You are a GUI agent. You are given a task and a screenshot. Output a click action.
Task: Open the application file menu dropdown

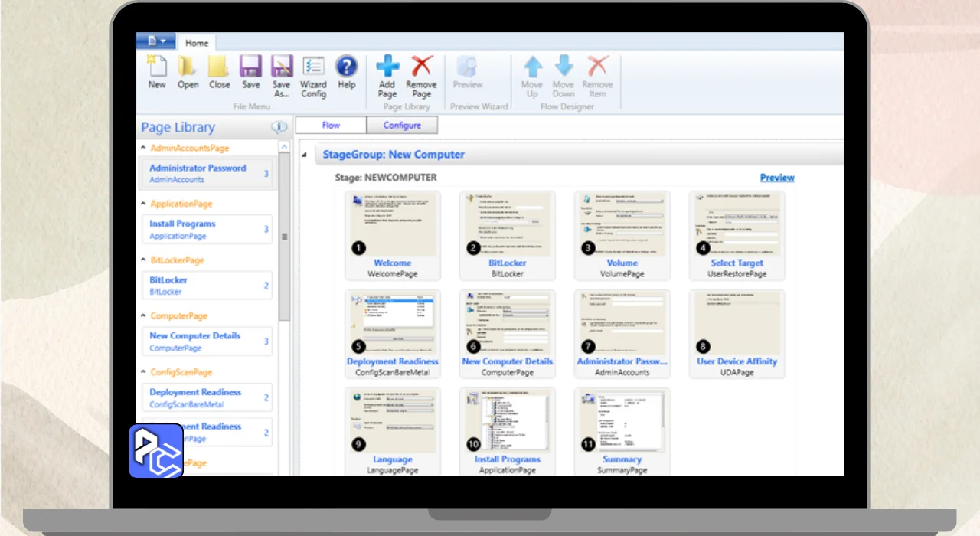(156, 41)
